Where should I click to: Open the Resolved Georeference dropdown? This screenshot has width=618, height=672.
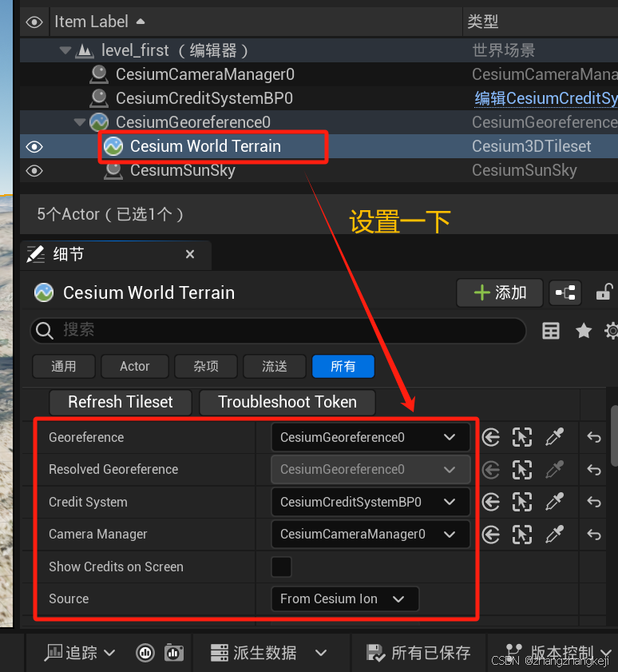(370, 470)
